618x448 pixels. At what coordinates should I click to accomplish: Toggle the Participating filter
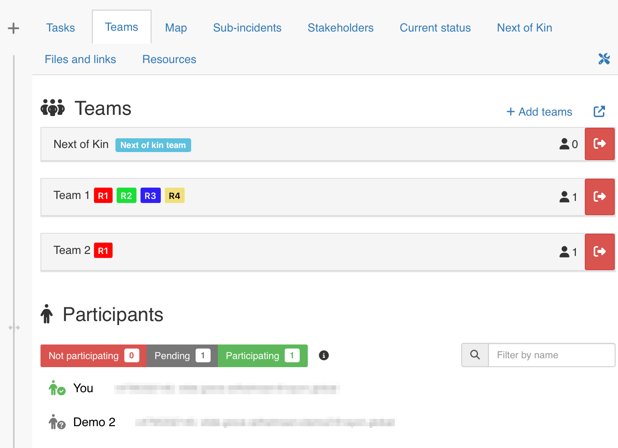point(262,356)
